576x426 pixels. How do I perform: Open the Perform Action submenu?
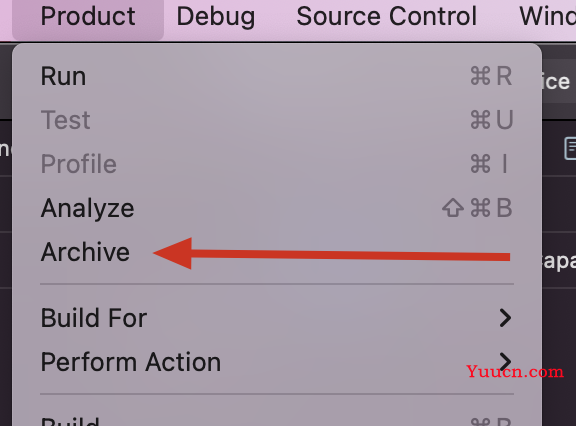tap(277, 362)
